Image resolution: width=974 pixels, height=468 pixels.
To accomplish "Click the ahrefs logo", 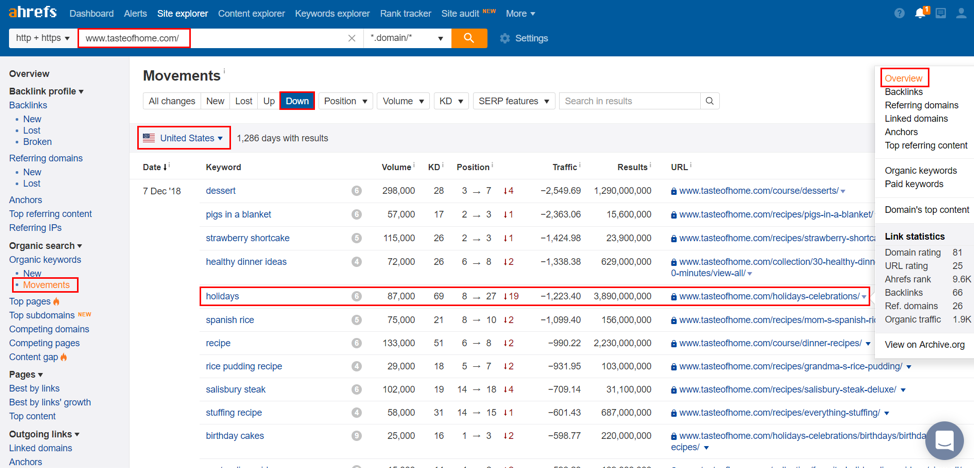I will (x=32, y=12).
